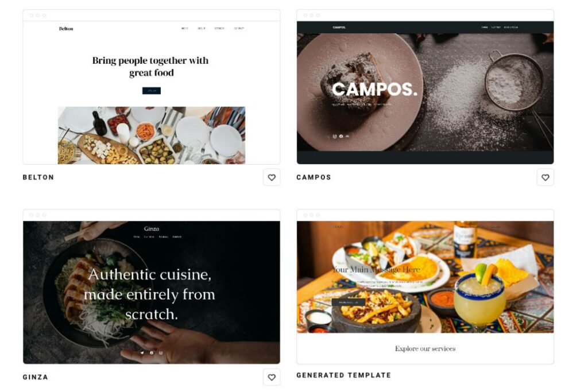
Task: Click the BELTON template name label
Action: tap(38, 177)
